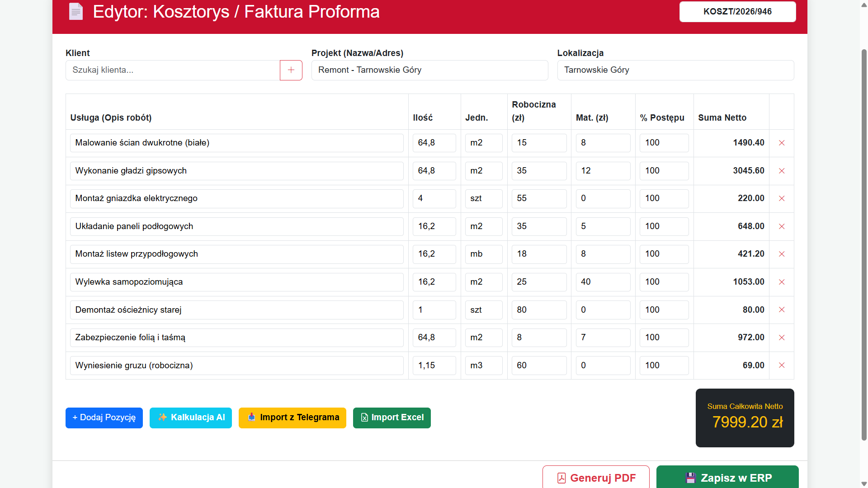Edit progress percent for Wylewka samopoziomująca row
The height and width of the screenshot is (488, 868).
(x=664, y=282)
